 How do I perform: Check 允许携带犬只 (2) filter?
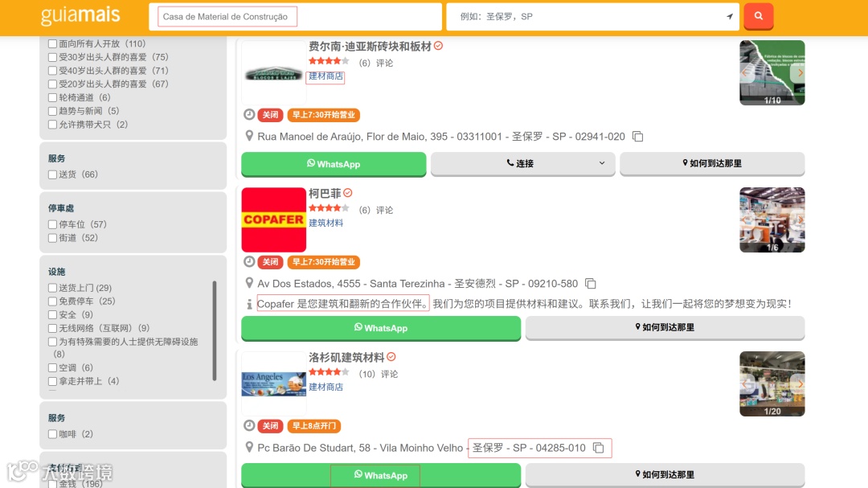point(52,125)
